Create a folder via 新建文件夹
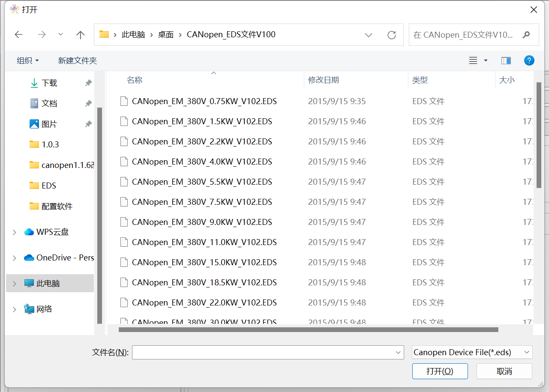This screenshot has height=392, width=549. point(78,60)
